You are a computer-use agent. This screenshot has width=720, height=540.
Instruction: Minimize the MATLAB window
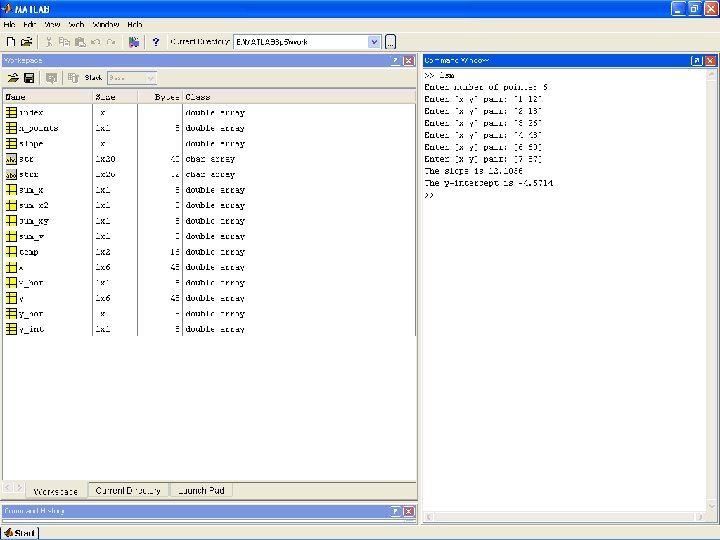pyautogui.click(x=678, y=9)
